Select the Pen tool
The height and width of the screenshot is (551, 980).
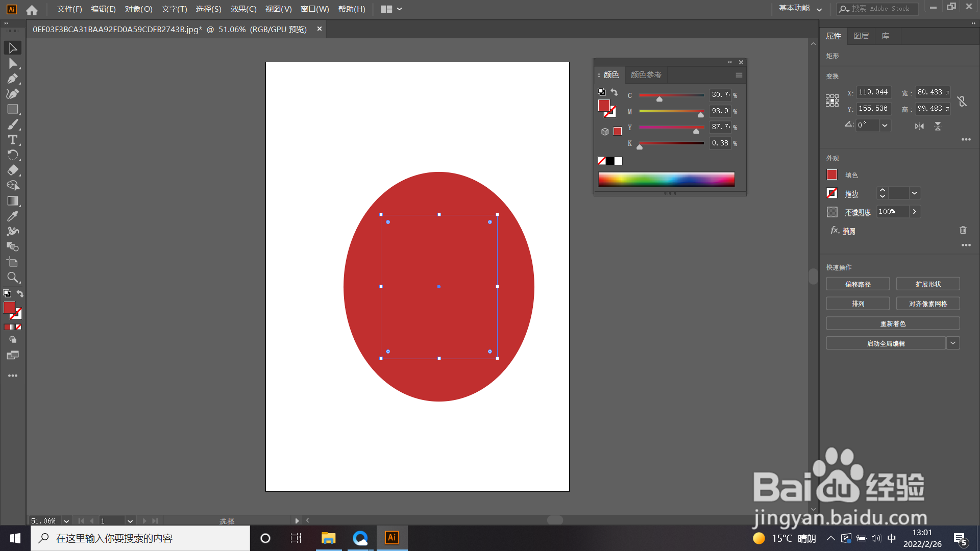coord(13,79)
